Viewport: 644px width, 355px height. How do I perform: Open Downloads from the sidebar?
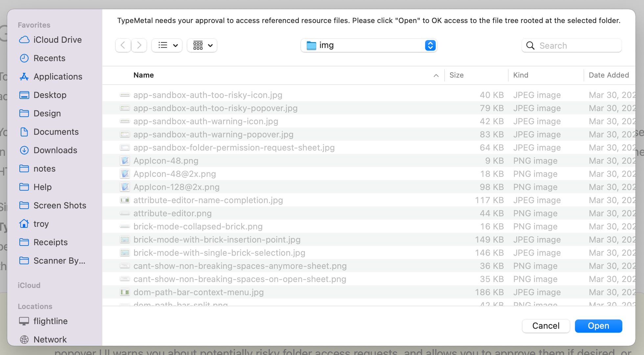[48, 150]
